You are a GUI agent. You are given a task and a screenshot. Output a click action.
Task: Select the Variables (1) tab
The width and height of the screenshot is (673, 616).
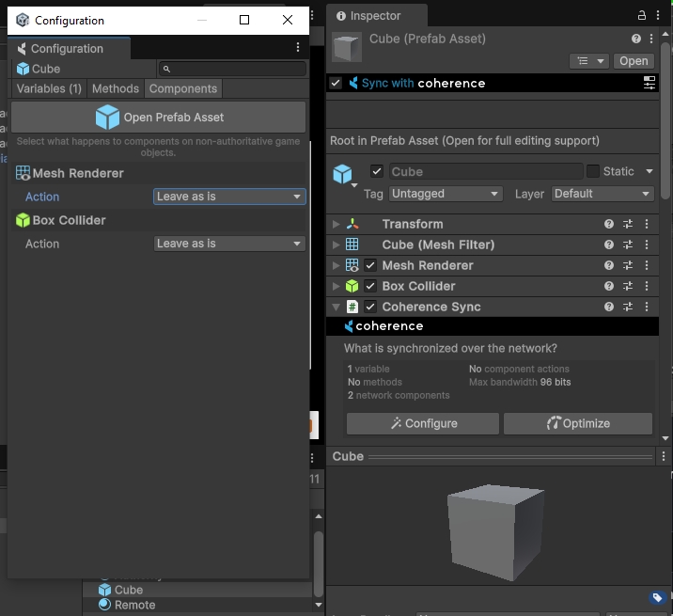pyautogui.click(x=49, y=88)
